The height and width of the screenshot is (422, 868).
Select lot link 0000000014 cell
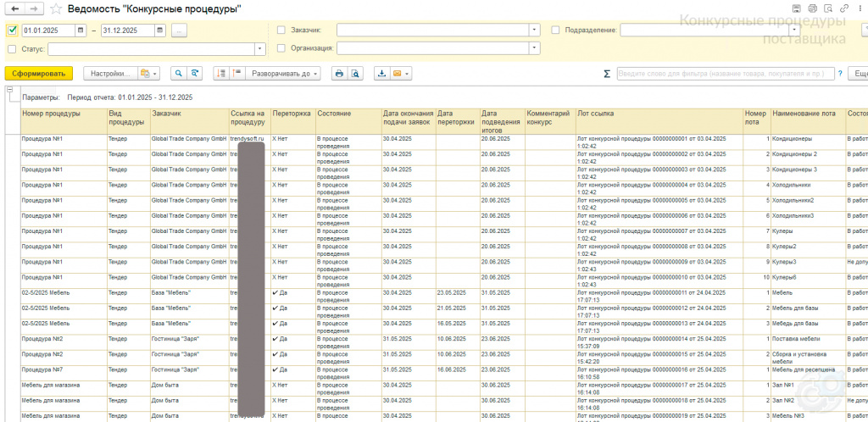coord(659,341)
